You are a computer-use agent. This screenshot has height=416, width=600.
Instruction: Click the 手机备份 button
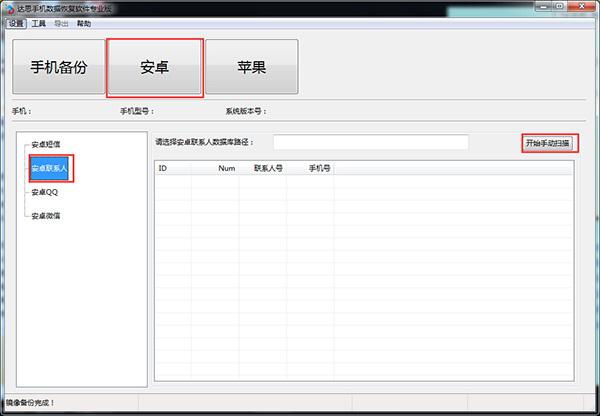tap(59, 67)
